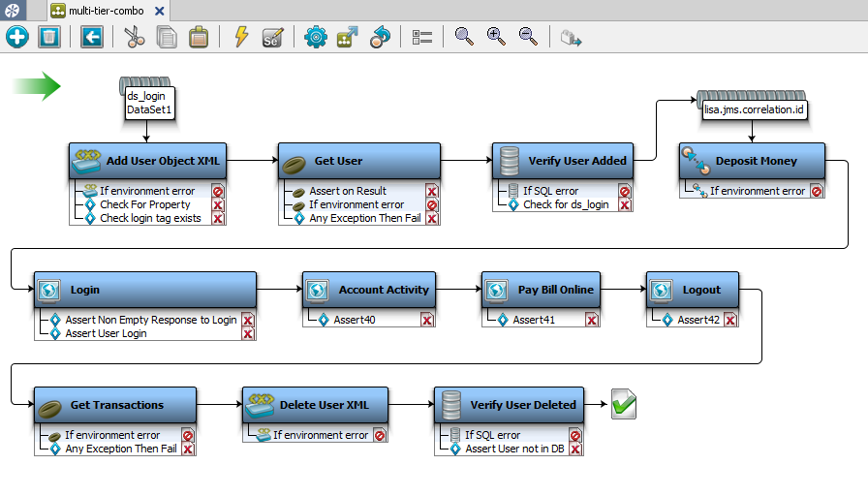Click the blue back arrow icon
This screenshot has width=868, height=496.
click(92, 37)
